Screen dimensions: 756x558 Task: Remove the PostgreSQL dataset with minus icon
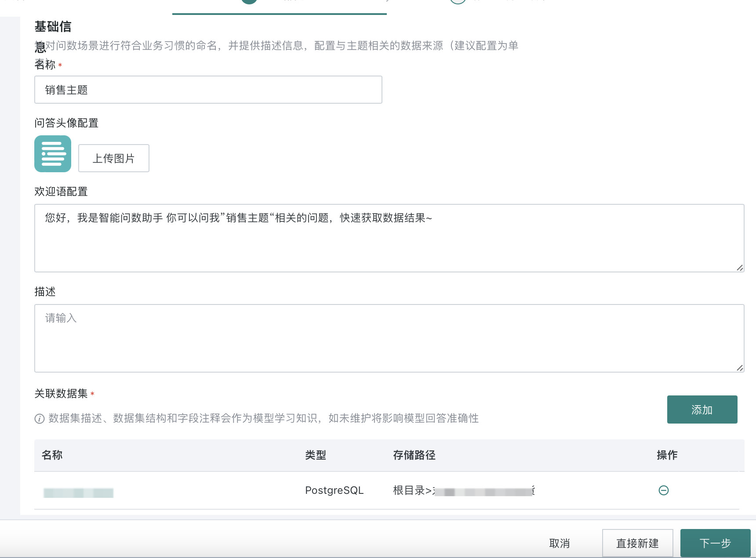(x=664, y=490)
